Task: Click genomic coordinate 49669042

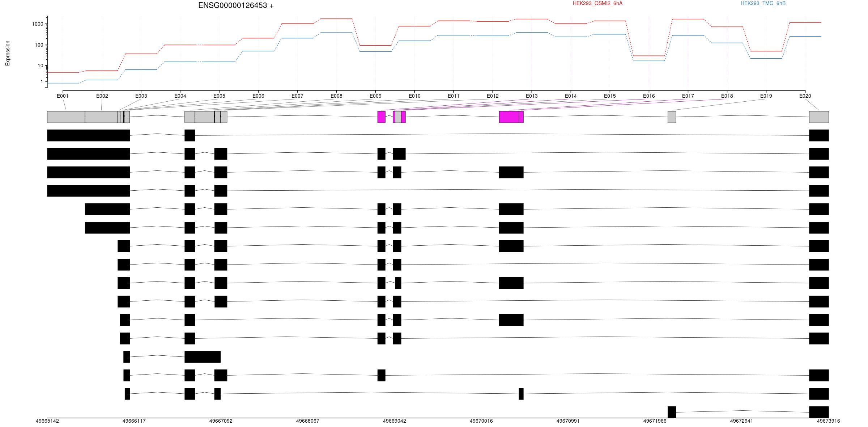Action: point(395,421)
